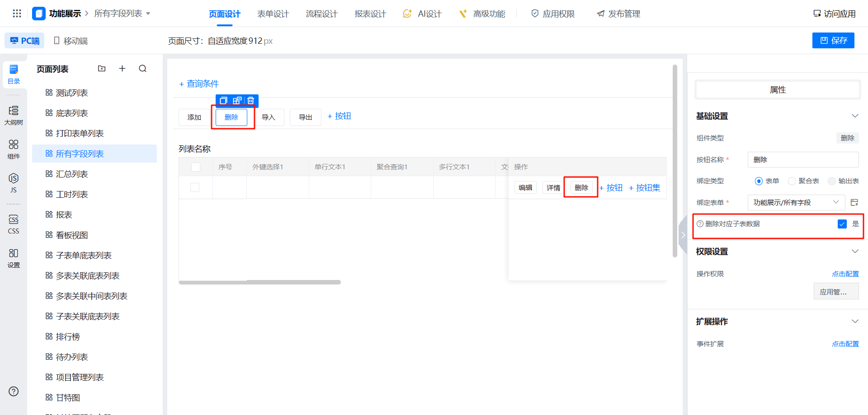
Task: Select the 聚合表 binding type radio
Action: 792,181
